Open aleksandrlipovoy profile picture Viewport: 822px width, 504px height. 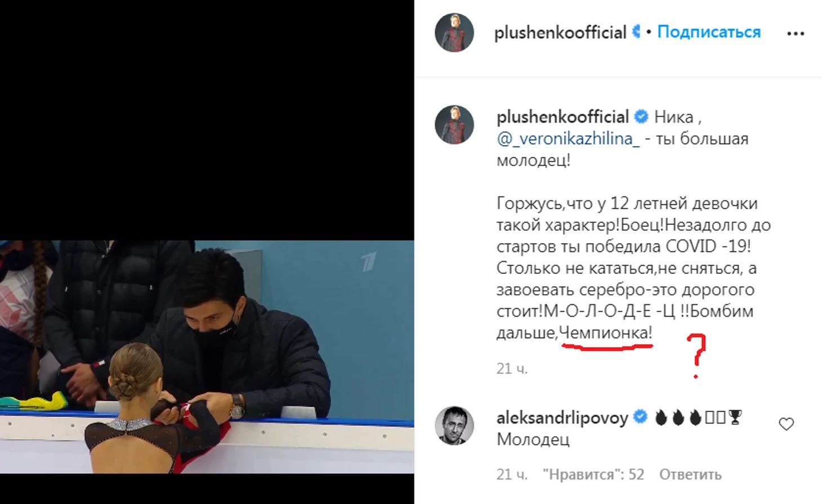[454, 426]
